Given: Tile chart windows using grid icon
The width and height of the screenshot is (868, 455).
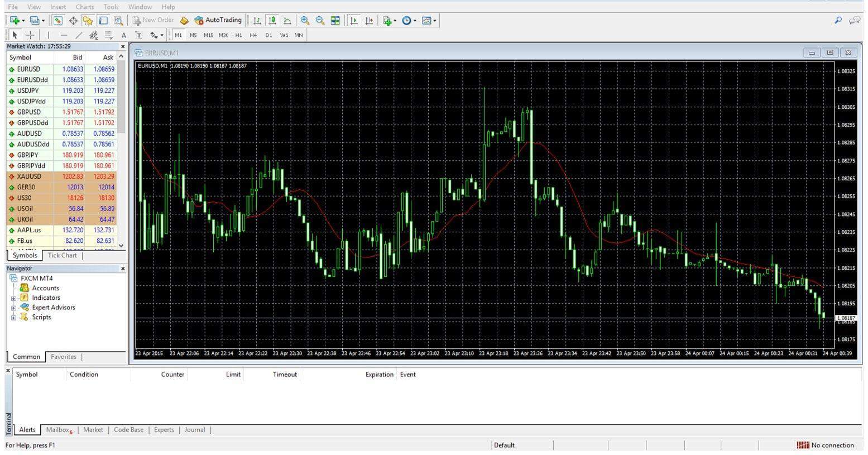Looking at the screenshot, I should click(335, 20).
